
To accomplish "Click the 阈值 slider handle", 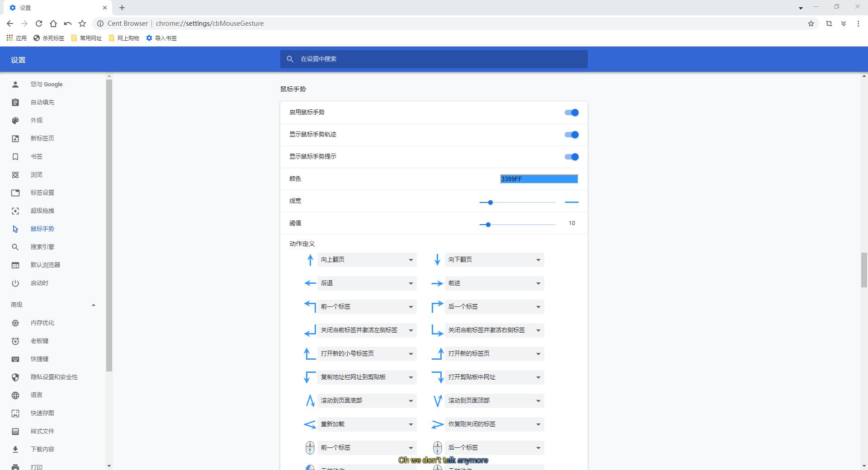I will pos(488,225).
